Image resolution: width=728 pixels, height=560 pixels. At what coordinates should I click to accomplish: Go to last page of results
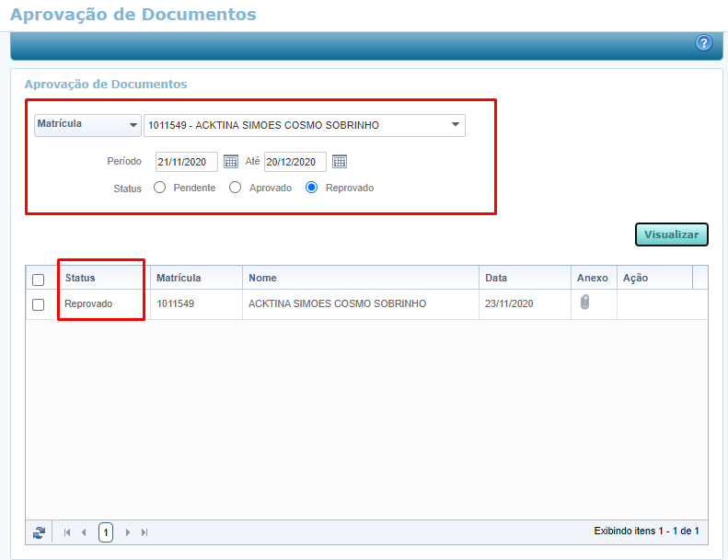tap(144, 531)
